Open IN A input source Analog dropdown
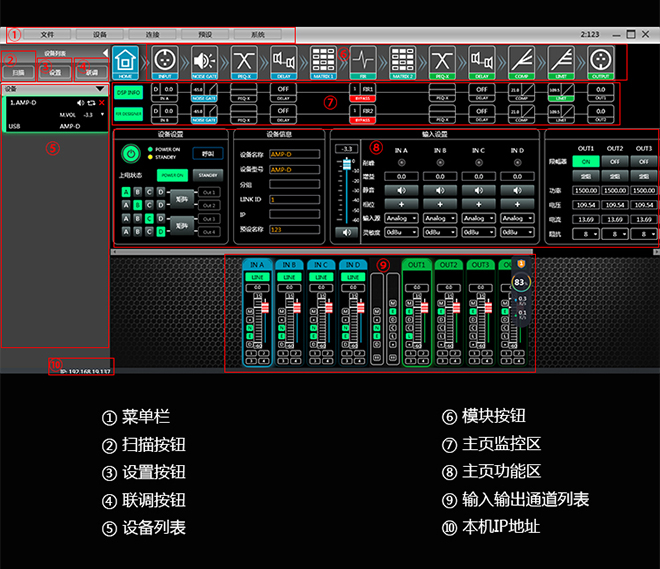 tap(401, 218)
